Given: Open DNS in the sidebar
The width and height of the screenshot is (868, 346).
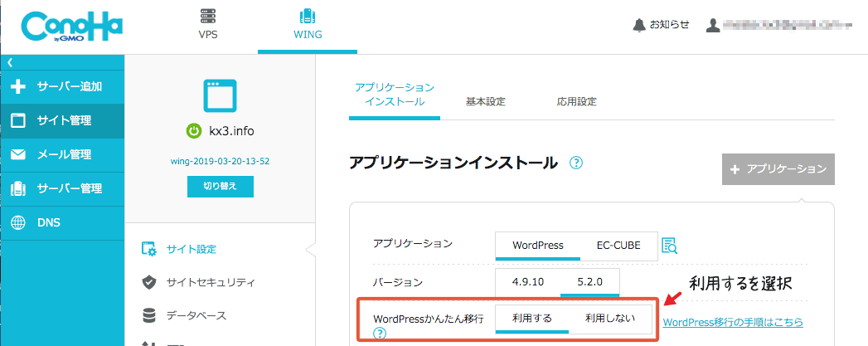Looking at the screenshot, I should (62, 222).
